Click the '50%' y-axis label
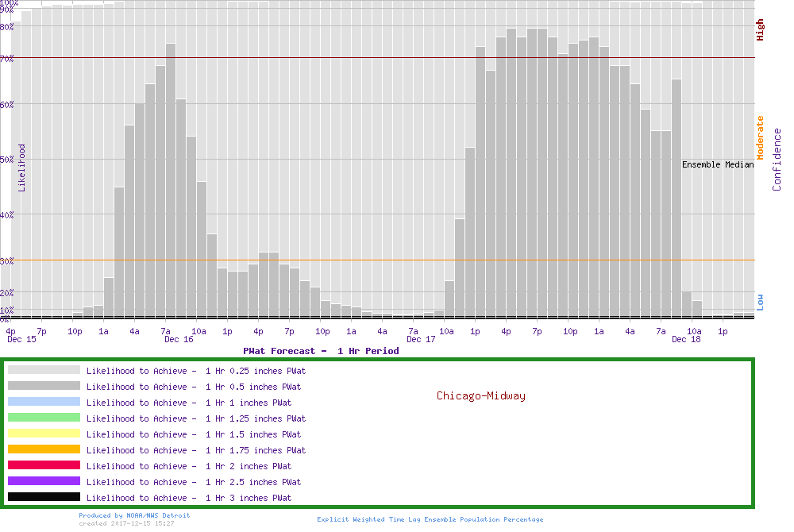This screenshot has height=532, width=794. [7, 160]
